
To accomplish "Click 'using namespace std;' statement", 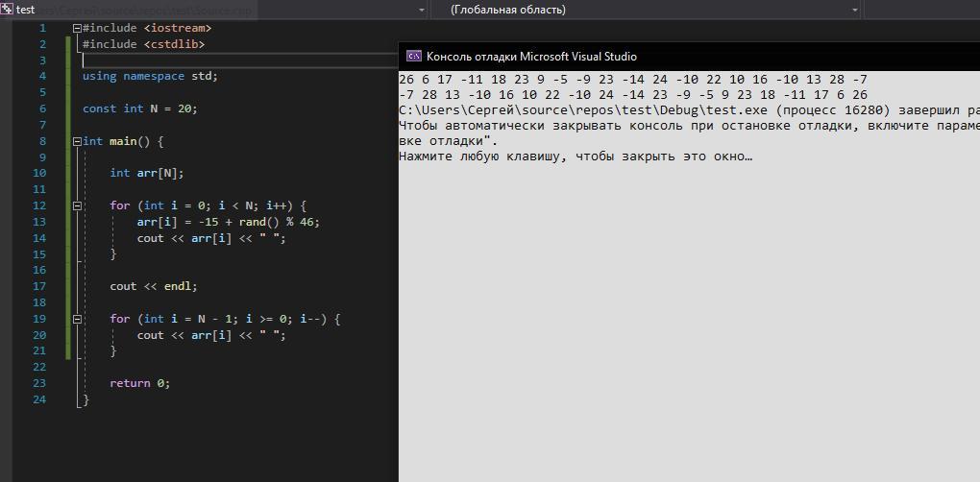I will tap(150, 76).
